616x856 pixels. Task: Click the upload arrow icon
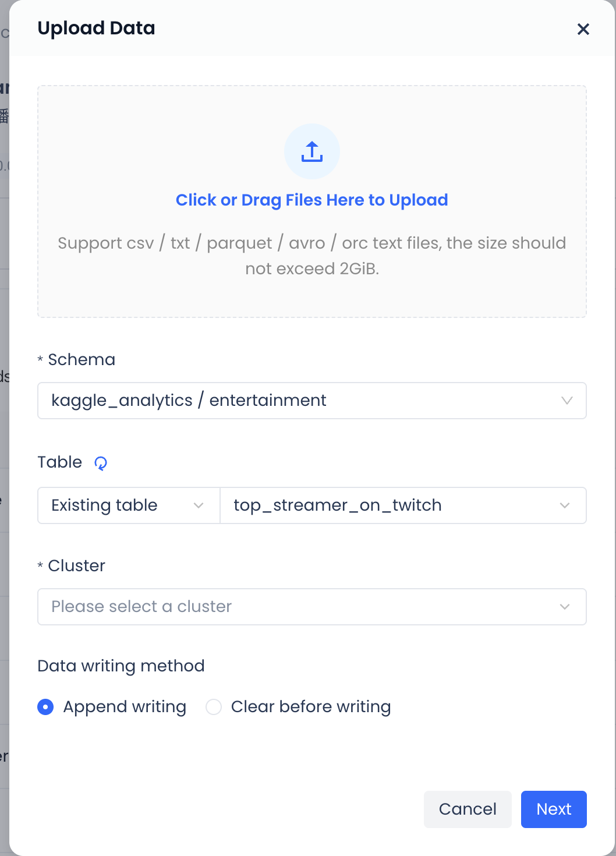[312, 151]
